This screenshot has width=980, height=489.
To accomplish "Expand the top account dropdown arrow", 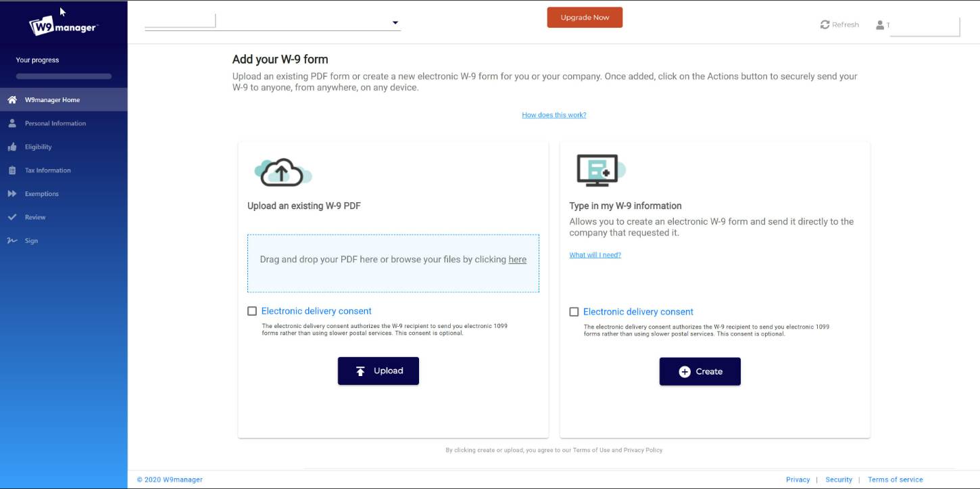I will point(395,23).
